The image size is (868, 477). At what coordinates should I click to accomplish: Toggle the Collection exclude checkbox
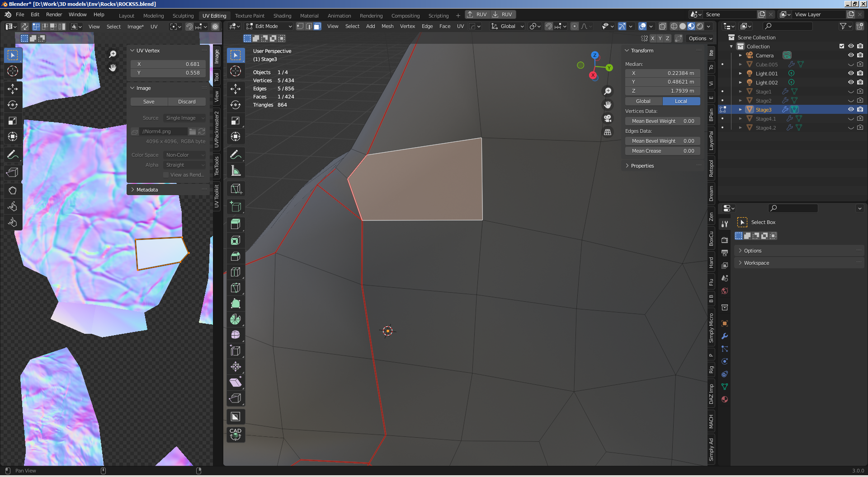coord(842,46)
